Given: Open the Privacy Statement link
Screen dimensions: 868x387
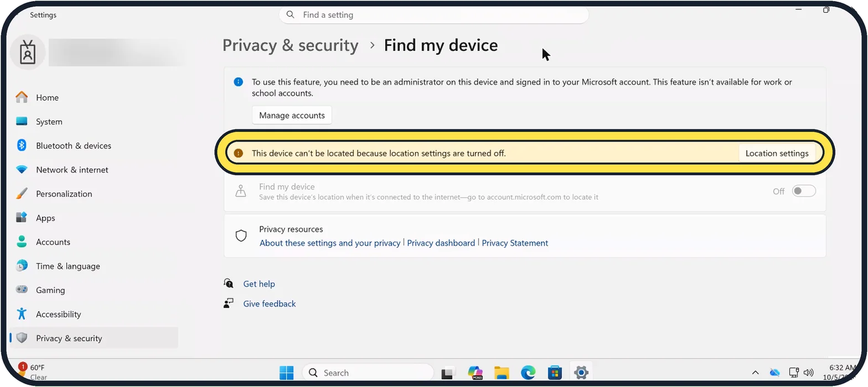Looking at the screenshot, I should (515, 243).
